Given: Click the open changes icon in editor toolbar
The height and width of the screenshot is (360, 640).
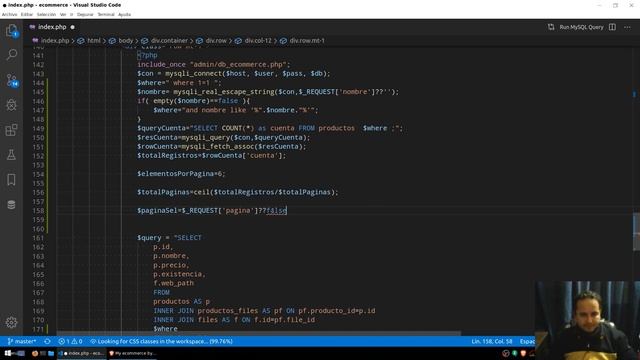Looking at the screenshot, I should coord(551,27).
